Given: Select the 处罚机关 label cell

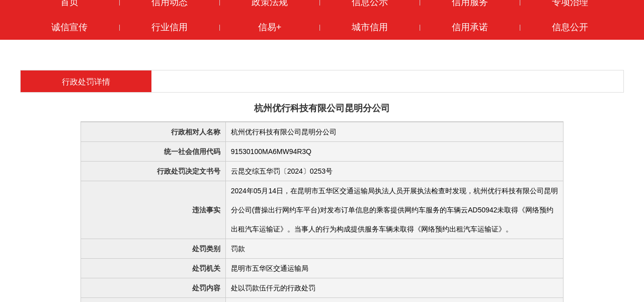Looking at the screenshot, I should point(153,268).
